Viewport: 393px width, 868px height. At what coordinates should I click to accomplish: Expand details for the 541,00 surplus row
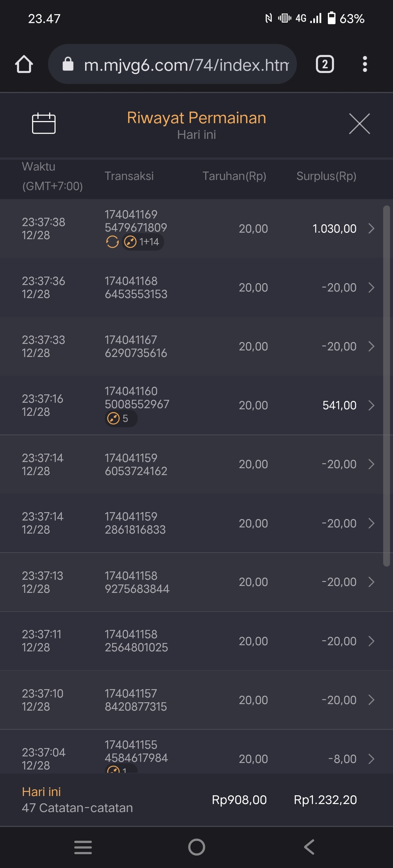tap(371, 405)
